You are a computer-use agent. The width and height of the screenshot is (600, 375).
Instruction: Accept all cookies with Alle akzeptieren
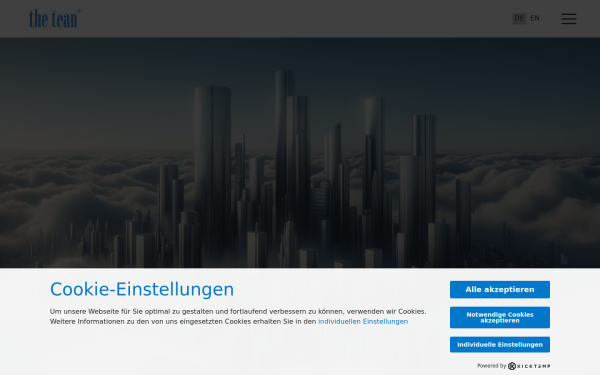[x=500, y=290]
